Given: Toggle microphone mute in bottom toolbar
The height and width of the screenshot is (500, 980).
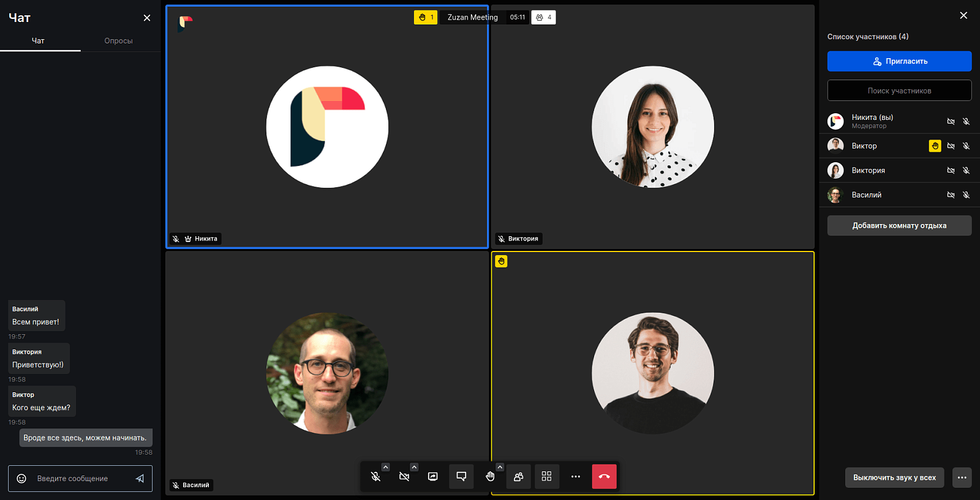Looking at the screenshot, I should pyautogui.click(x=376, y=477).
